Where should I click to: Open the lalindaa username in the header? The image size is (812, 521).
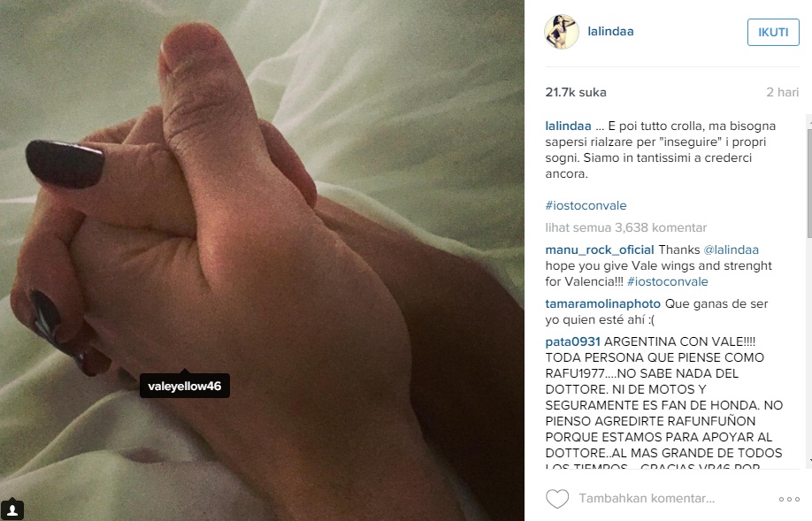[610, 32]
